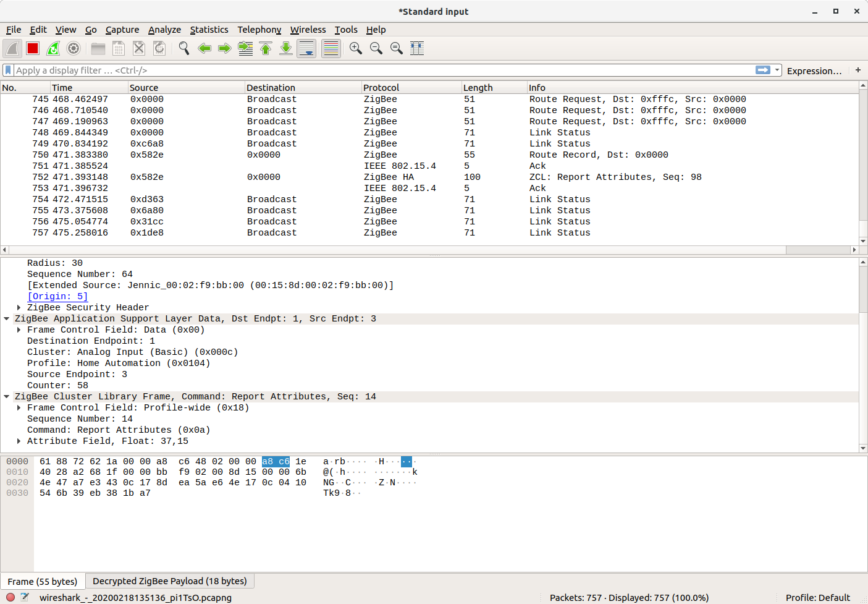Save this capture file icon
The width and height of the screenshot is (868, 604).
pyautogui.click(x=119, y=48)
